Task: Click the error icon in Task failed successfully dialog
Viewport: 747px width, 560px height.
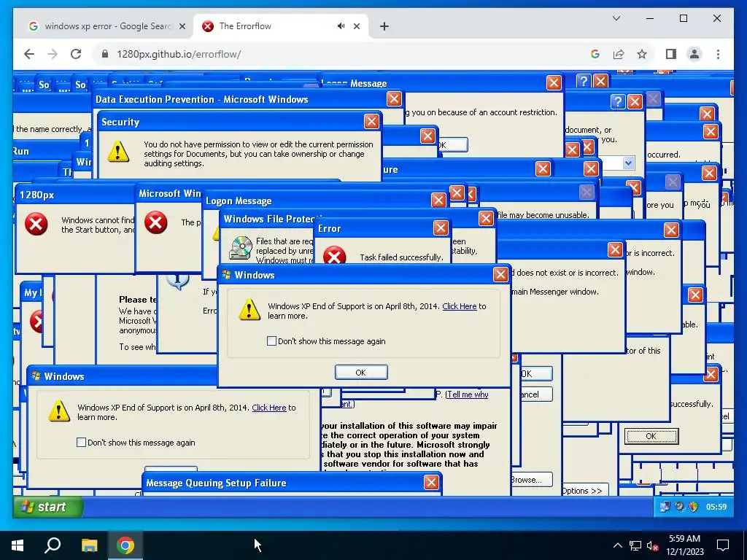Action: [x=334, y=256]
